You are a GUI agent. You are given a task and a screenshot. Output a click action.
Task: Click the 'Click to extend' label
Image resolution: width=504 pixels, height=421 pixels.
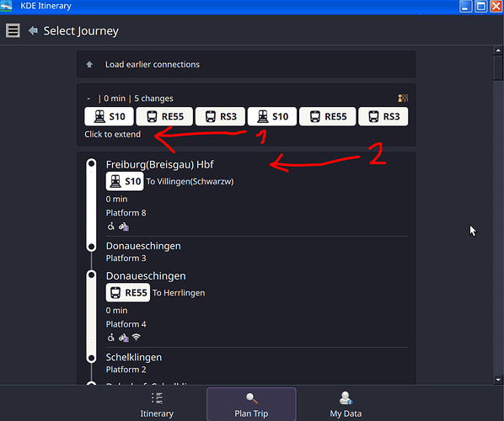click(x=112, y=134)
